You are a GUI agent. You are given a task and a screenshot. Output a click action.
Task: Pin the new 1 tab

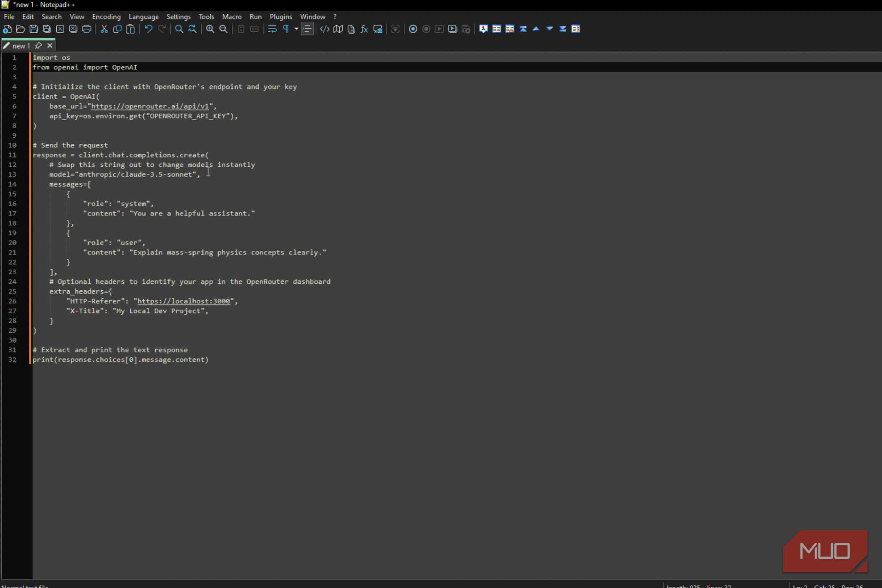click(38, 45)
